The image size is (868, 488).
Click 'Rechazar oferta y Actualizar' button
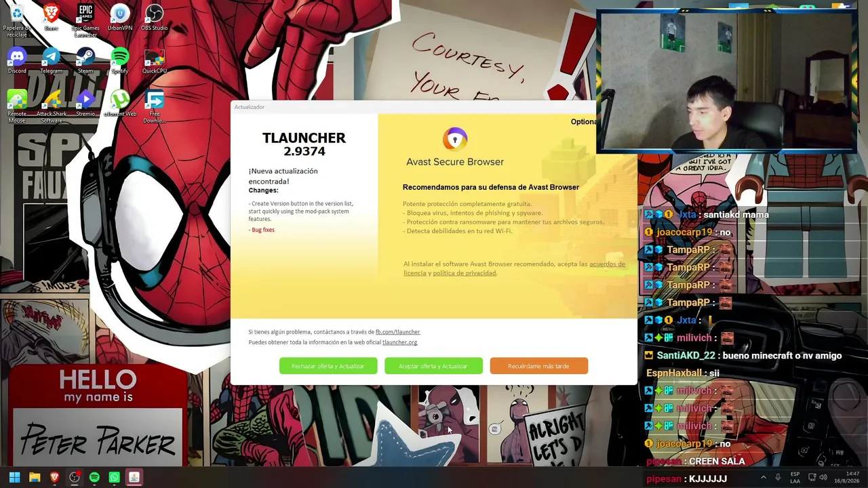click(x=328, y=366)
